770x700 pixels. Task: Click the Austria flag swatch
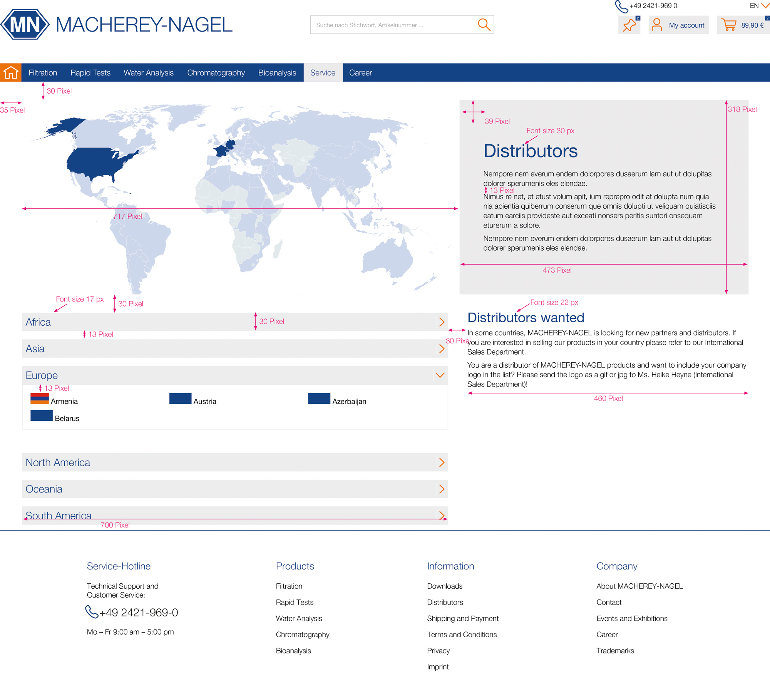(x=180, y=399)
